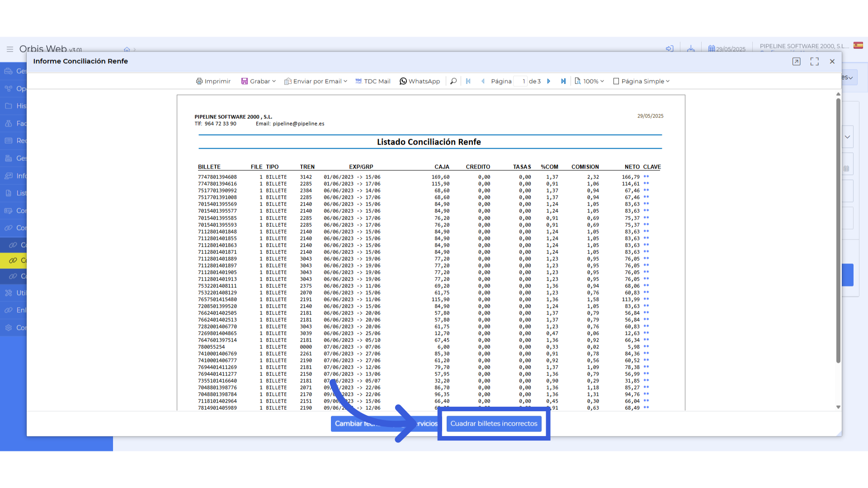The image size is (868, 488).
Task: Open the Enviar por Email dropdown
Action: [316, 81]
